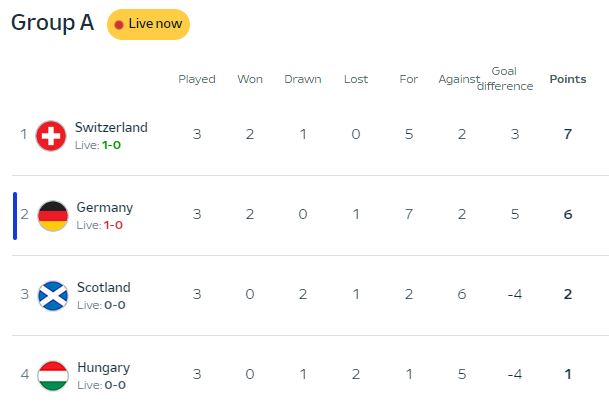Open the Hungary team link
Screen dimensions: 609x405
pyautogui.click(x=103, y=367)
